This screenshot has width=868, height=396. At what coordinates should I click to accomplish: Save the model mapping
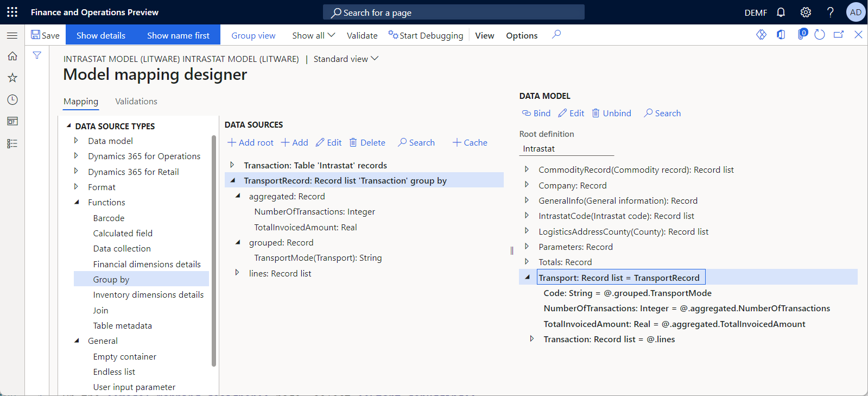point(45,35)
